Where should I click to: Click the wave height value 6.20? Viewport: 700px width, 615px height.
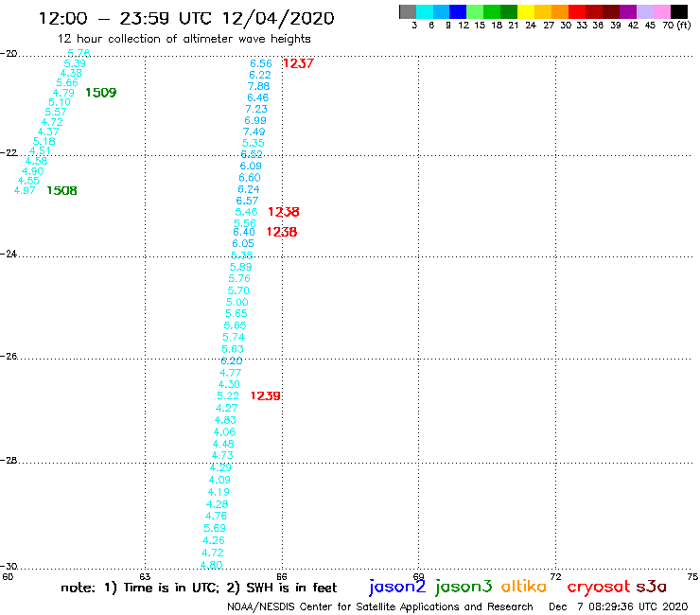232,360
